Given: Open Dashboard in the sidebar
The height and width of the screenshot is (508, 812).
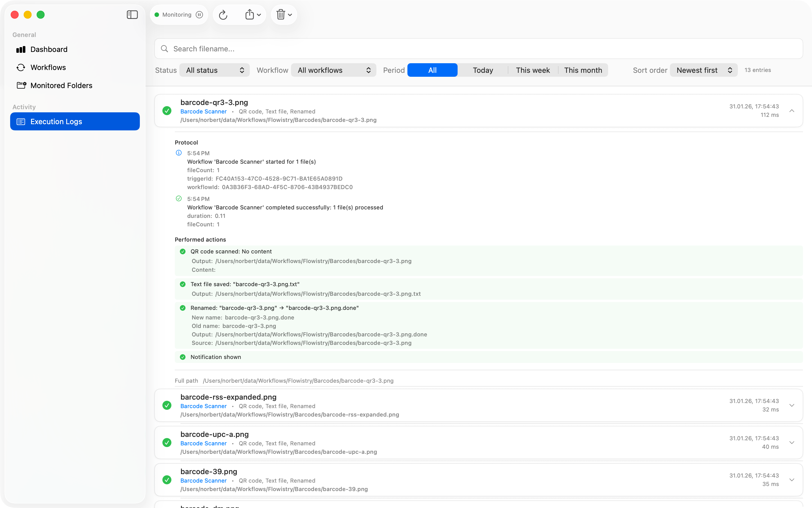Looking at the screenshot, I should point(75,49).
